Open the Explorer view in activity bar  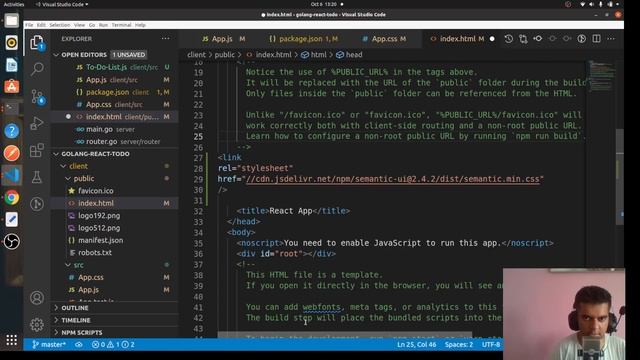tap(37, 43)
